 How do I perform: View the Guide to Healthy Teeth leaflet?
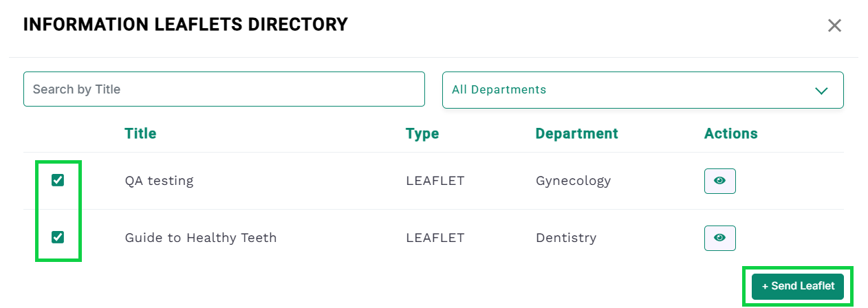719,238
